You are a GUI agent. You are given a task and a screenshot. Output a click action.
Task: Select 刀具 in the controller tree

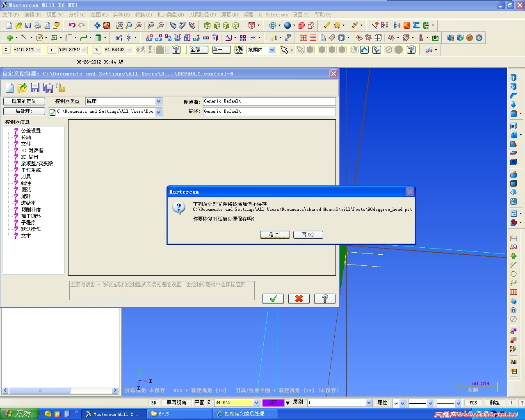click(x=26, y=177)
